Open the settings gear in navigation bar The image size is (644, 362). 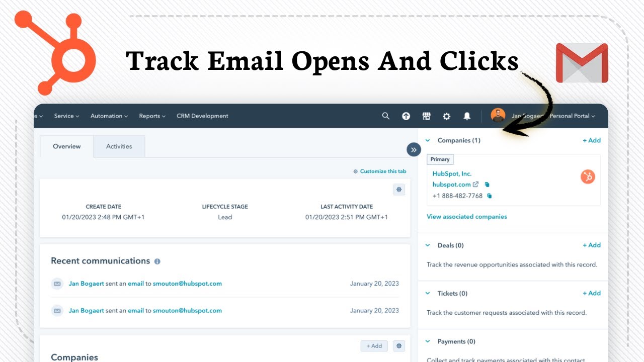pos(446,116)
